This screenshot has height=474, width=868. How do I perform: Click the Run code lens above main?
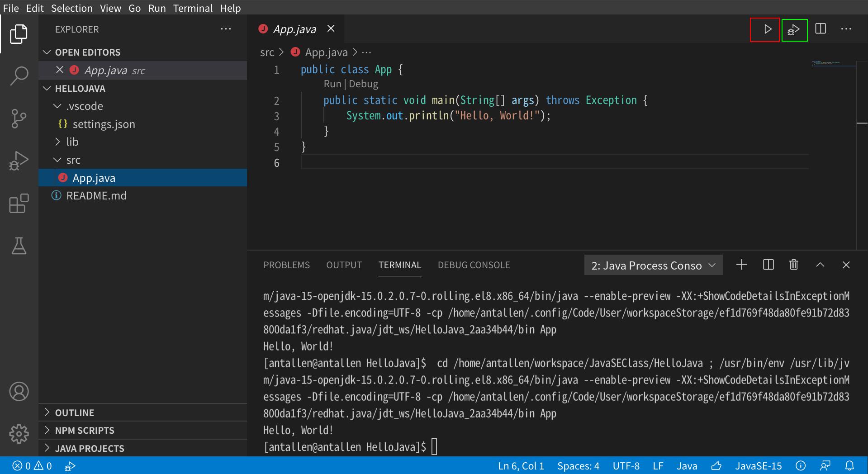[332, 84]
